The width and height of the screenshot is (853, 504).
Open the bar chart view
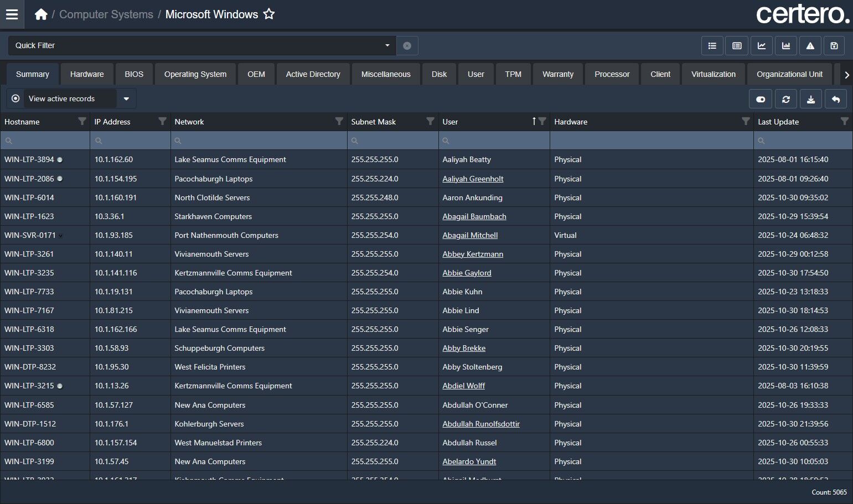(x=785, y=46)
